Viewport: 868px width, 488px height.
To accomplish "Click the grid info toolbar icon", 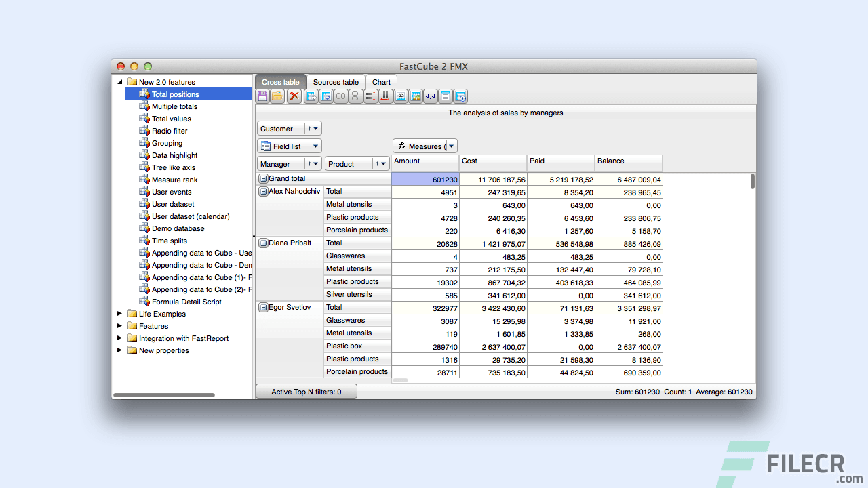I will (x=460, y=96).
